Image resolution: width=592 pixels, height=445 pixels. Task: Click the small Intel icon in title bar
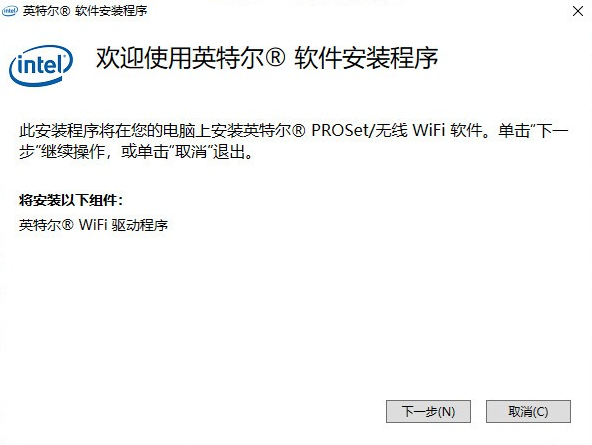click(x=9, y=11)
